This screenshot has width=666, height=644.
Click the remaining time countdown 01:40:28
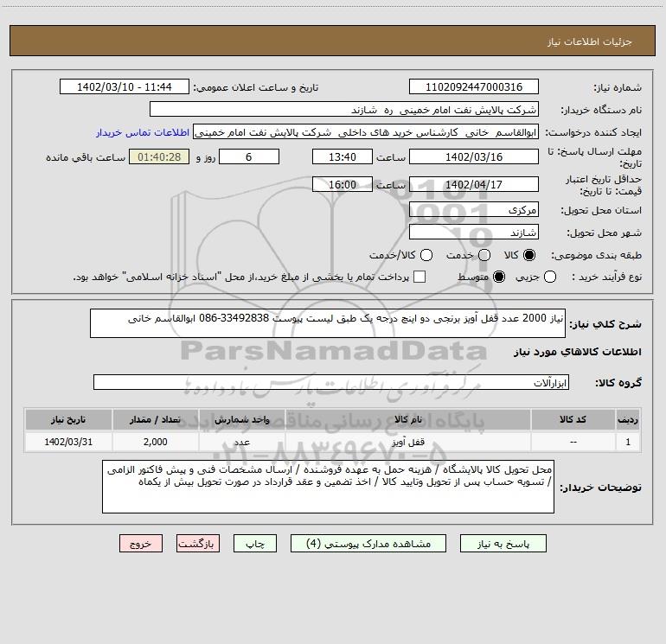click(159, 156)
